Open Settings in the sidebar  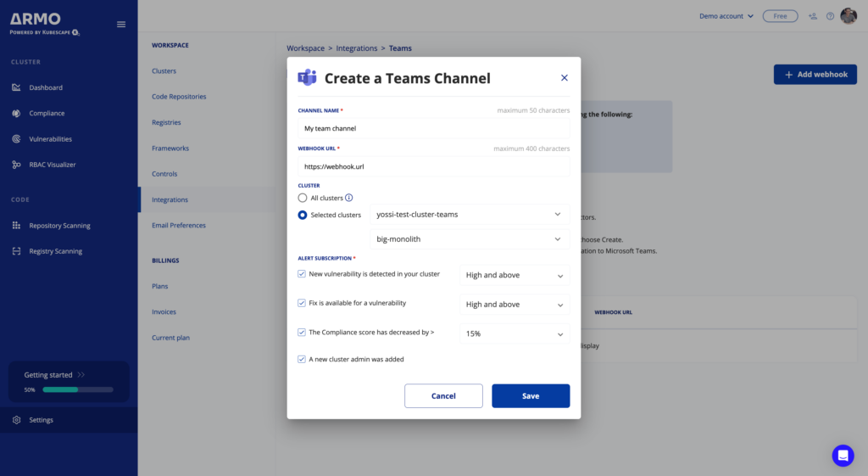pyautogui.click(x=41, y=420)
